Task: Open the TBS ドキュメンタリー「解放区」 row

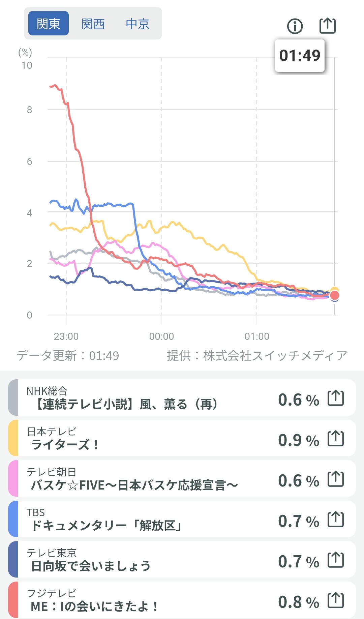Action: pyautogui.click(x=135, y=519)
